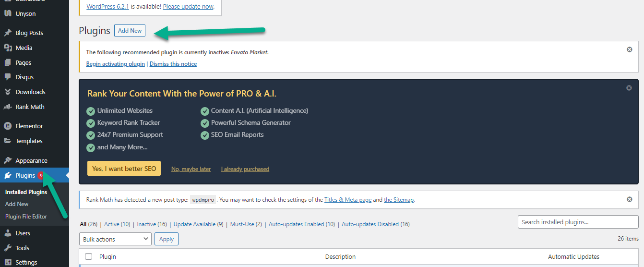Click the Plugins plug icon
The image size is (644, 267).
pos(8,175)
